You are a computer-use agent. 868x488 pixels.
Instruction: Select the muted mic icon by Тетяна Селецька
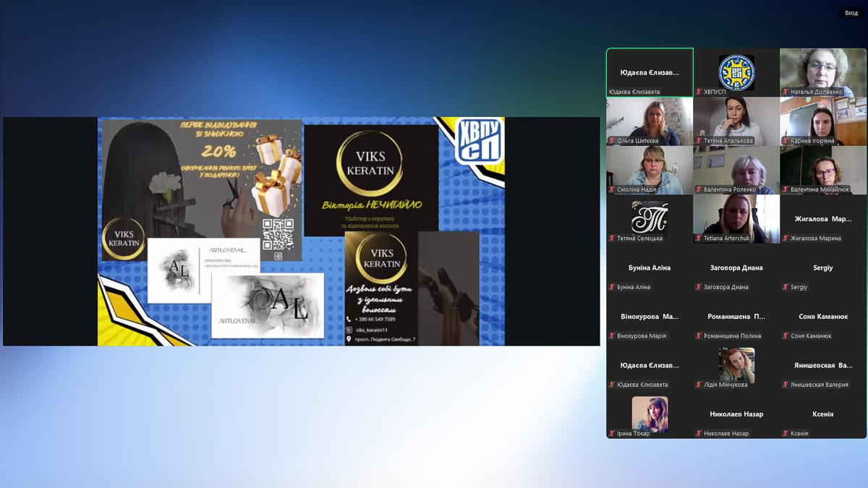pos(612,239)
